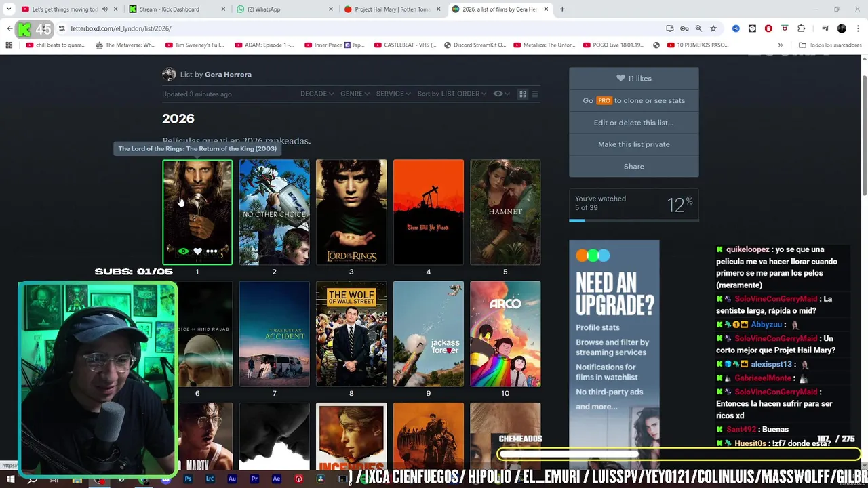Open 'Todos los marcadores' folder

click(829, 45)
